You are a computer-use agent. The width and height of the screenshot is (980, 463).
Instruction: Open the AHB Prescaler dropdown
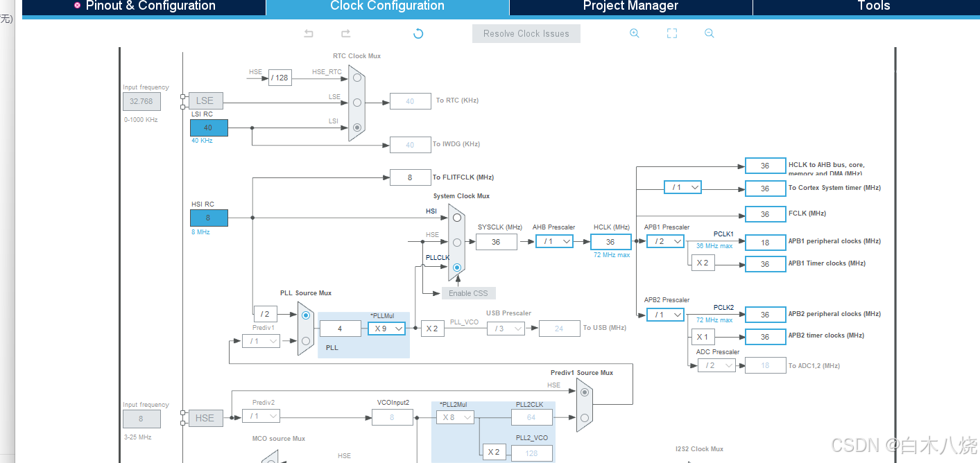(x=554, y=241)
